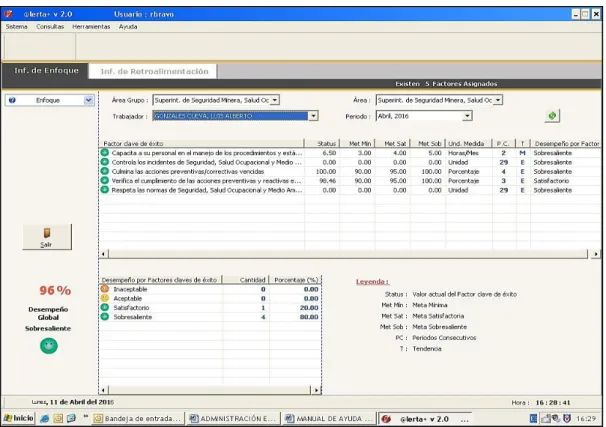
Task: Click status icon of Capacita a su personal row
Action: coord(105,153)
